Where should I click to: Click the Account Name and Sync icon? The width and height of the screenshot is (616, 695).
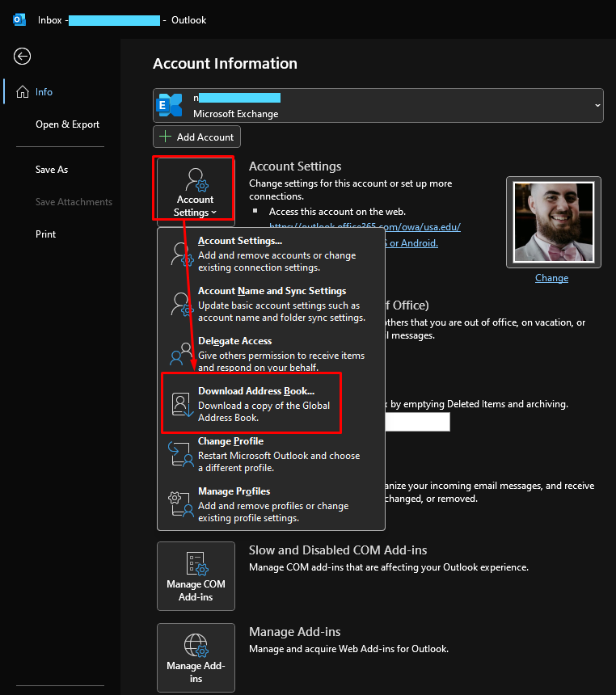[182, 304]
